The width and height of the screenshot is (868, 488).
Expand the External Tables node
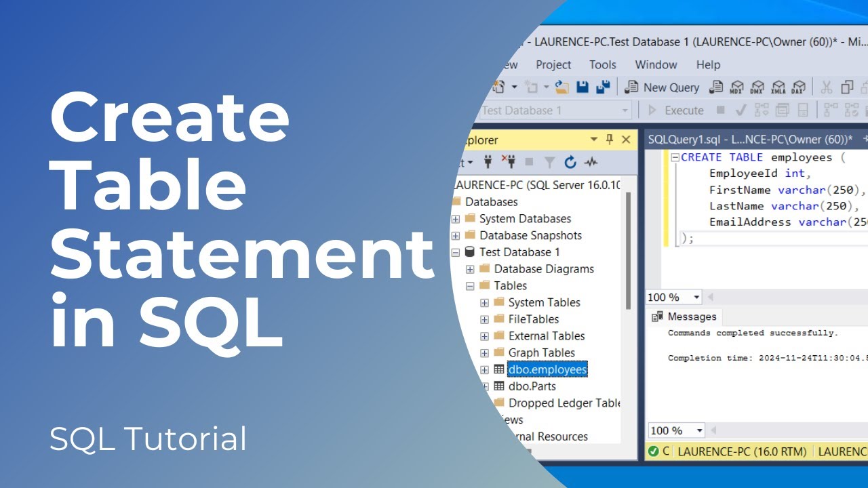point(484,336)
